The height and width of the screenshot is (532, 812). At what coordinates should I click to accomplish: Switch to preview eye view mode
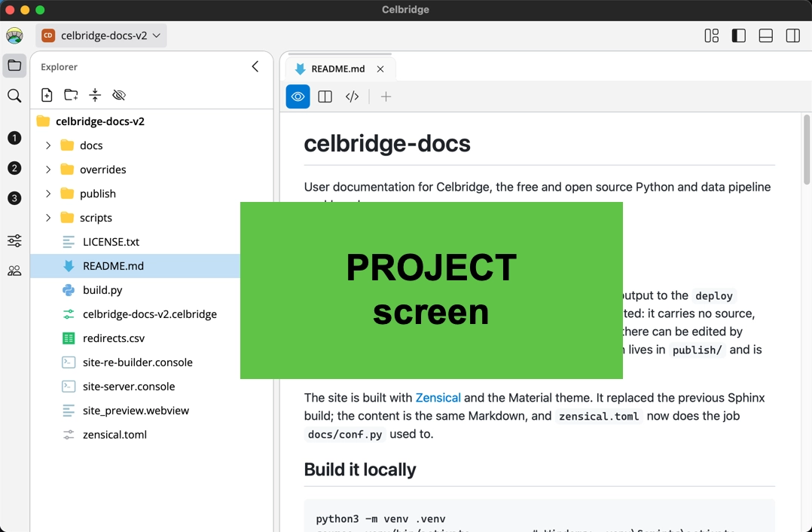click(298, 96)
